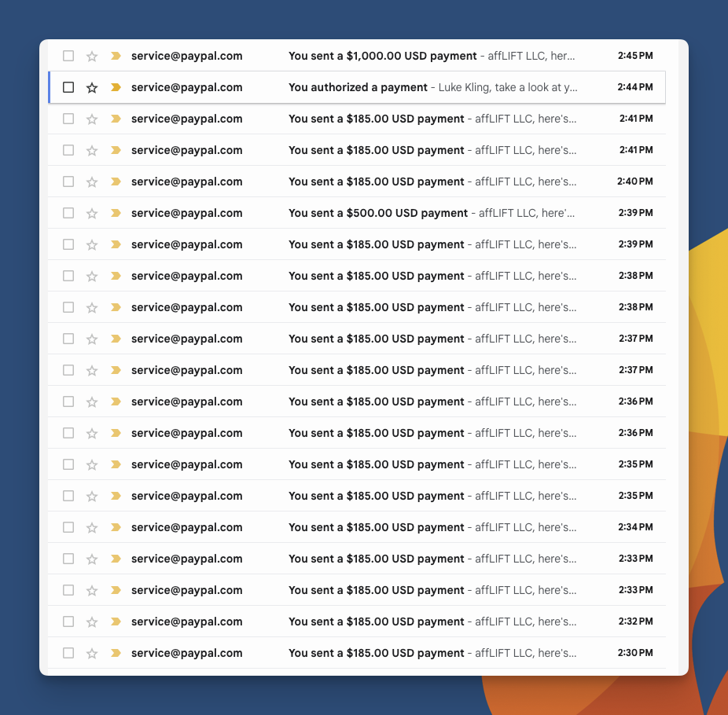Select checkbox for the $1,000.00 payment email

click(68, 56)
